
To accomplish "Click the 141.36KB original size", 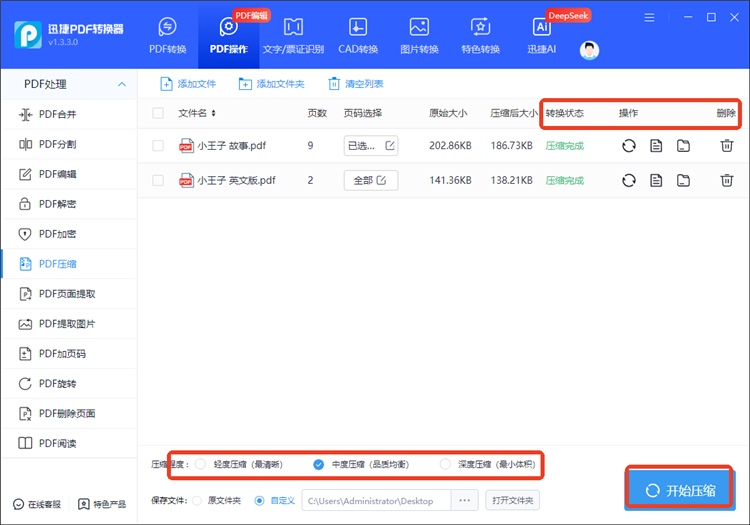I will [450, 180].
